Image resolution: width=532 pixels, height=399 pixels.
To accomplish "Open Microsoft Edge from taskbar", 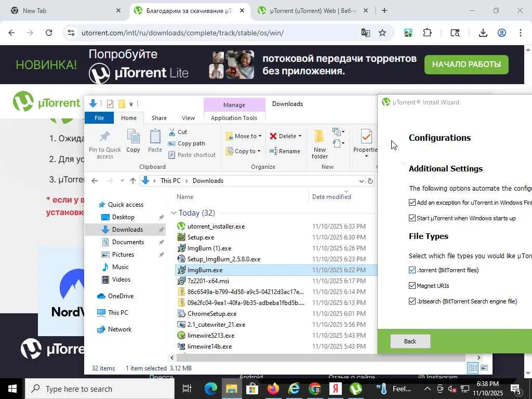I will (x=211, y=389).
